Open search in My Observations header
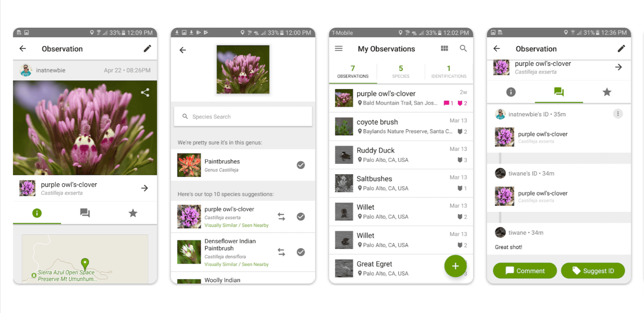This screenshot has width=644, height=313. pyautogui.click(x=463, y=48)
